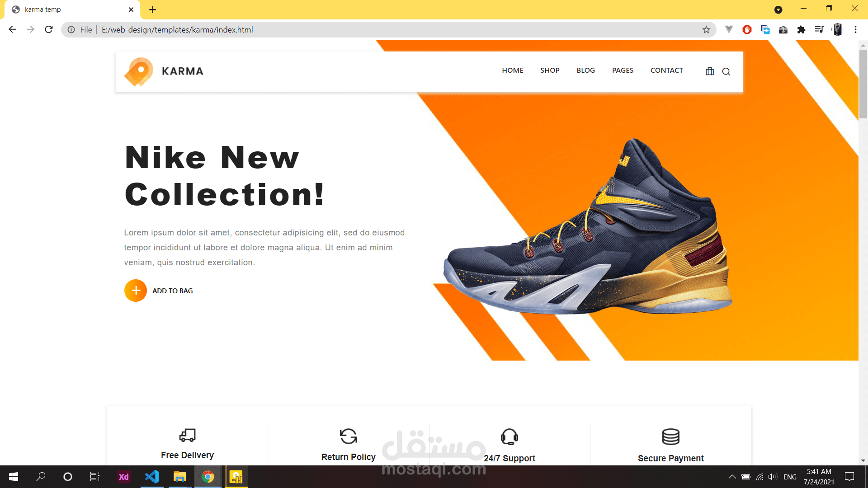Bookmark this page with the star icon
868x488 pixels.
tap(706, 30)
